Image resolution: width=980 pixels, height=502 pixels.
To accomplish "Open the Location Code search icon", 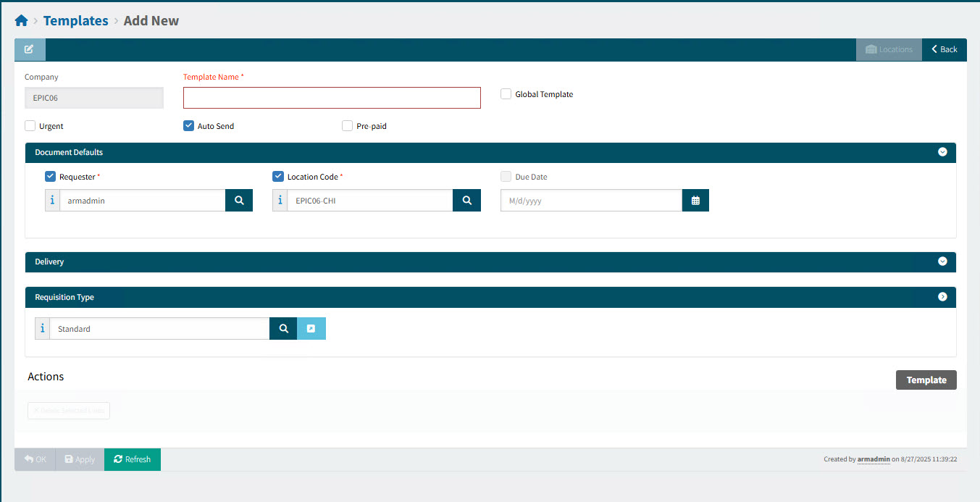I will [466, 200].
